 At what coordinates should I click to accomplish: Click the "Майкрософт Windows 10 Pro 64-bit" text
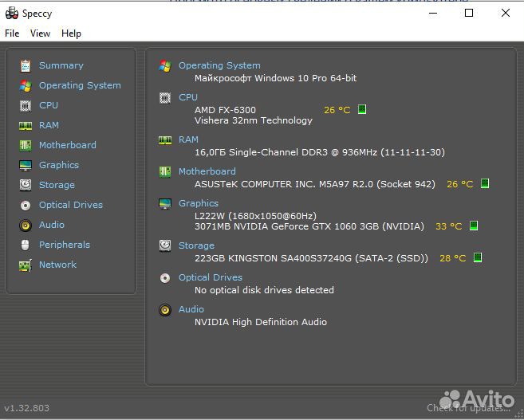276,78
